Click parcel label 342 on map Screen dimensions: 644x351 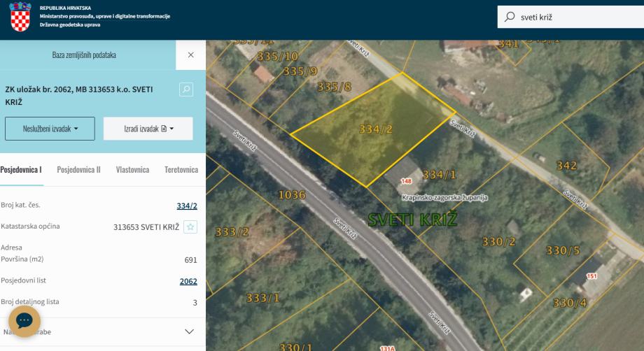(x=566, y=166)
